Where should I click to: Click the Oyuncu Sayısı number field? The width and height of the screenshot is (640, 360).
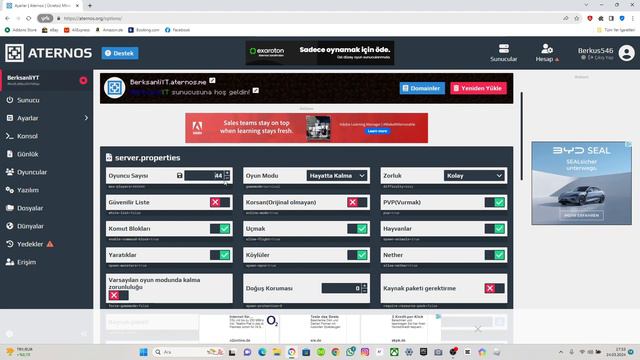pos(204,176)
